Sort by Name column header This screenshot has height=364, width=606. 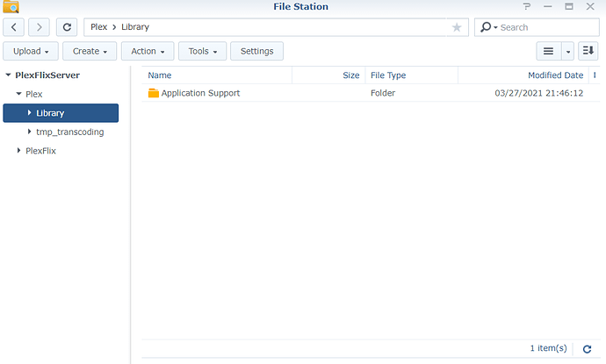pyautogui.click(x=217, y=75)
